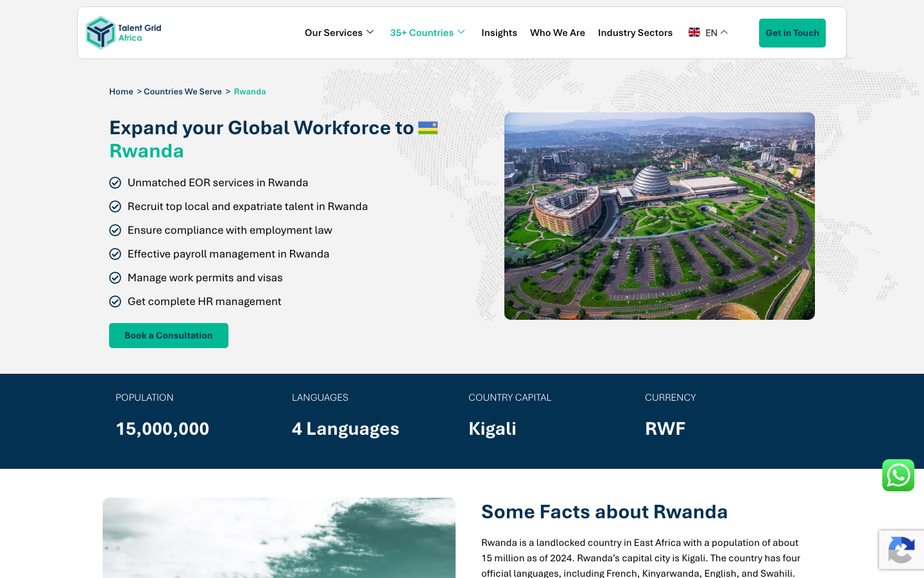Click the Rwanda breadcrumb item
This screenshot has height=578, width=924.
(x=250, y=92)
